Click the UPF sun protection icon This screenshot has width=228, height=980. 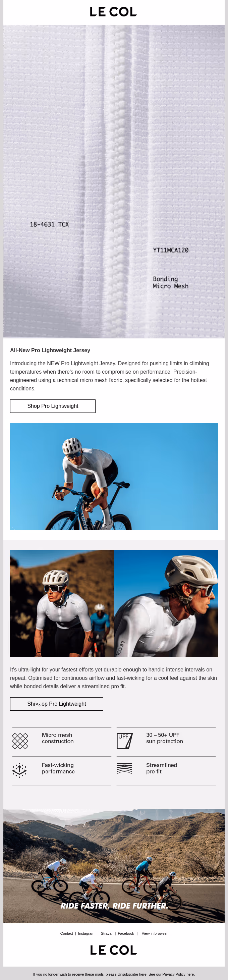pos(124,741)
